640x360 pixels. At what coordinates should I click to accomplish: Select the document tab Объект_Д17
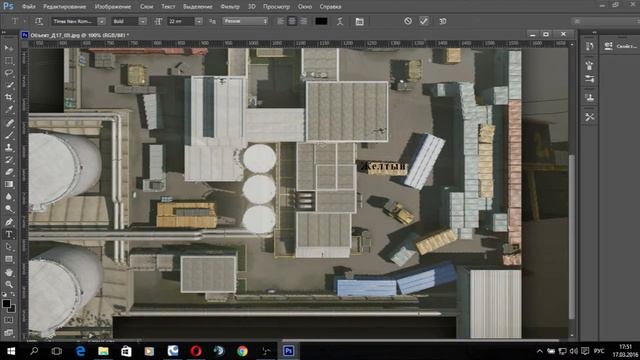tap(75, 36)
